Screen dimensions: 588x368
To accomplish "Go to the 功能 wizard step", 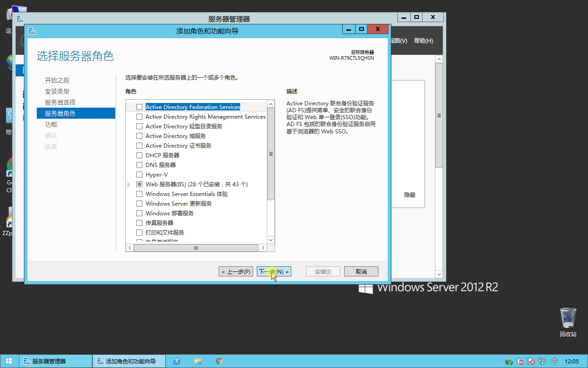I will [51, 124].
